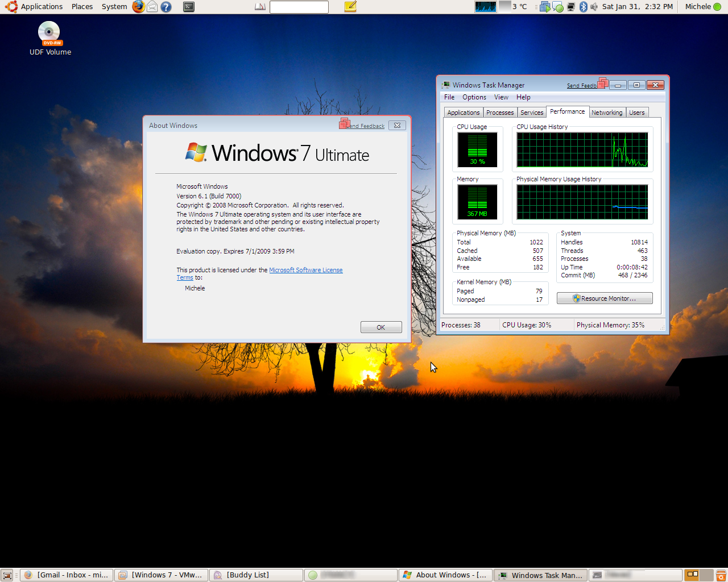Switch to About Windows in the taskbar

[445, 575]
